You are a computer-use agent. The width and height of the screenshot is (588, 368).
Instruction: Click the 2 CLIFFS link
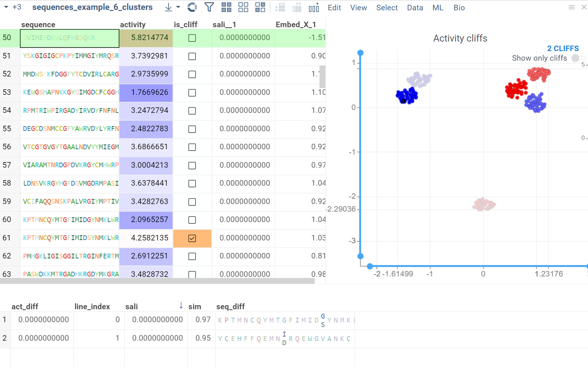[x=563, y=48]
